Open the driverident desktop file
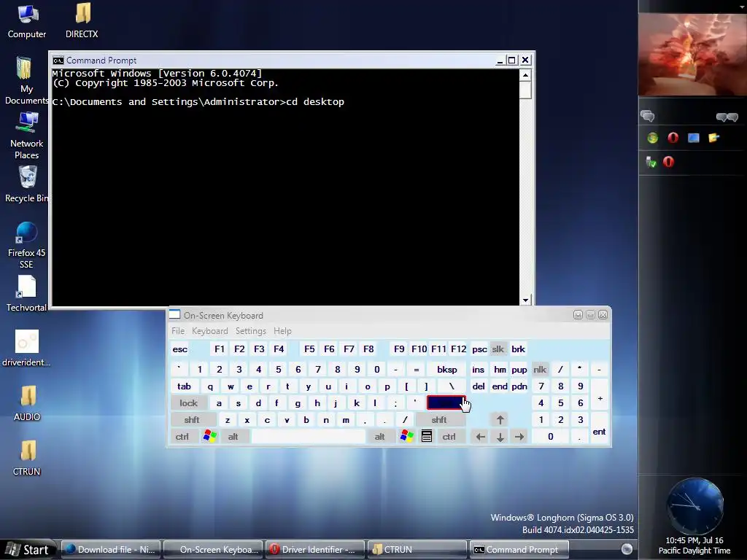747x560 pixels. [x=27, y=348]
